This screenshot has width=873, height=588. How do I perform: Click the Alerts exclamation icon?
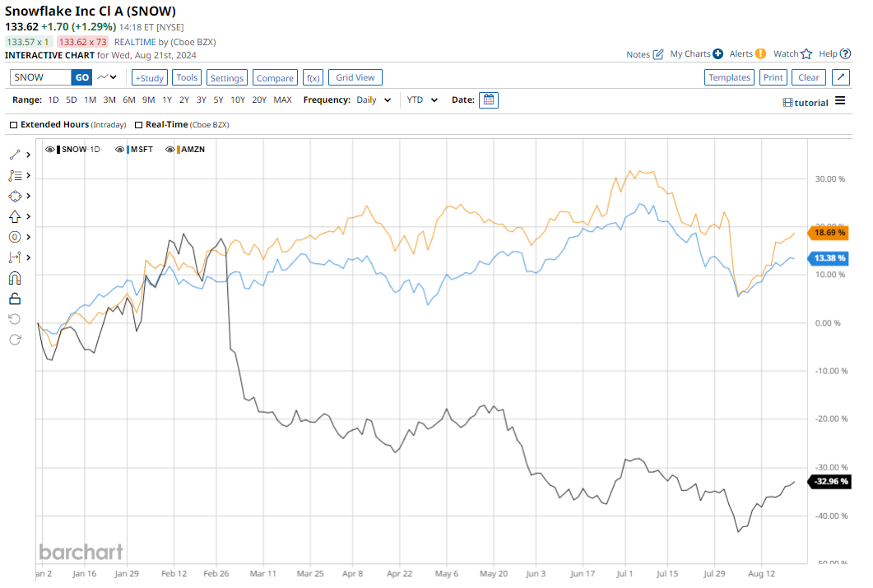[760, 54]
